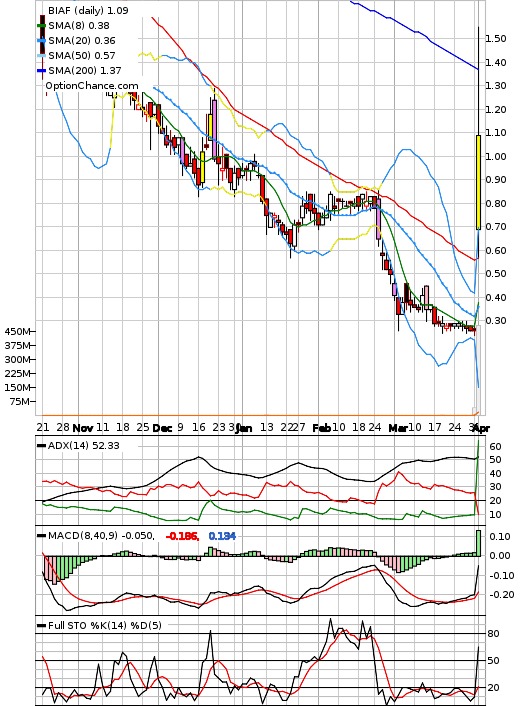Click the 0.00 label on MACD axis
Screen dimensions: 526x706
[500, 556]
